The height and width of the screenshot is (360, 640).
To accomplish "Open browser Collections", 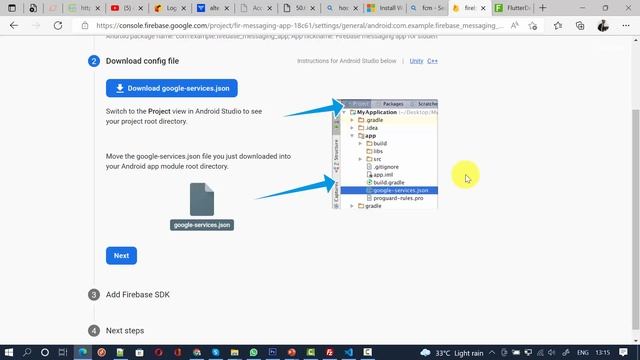I will (x=580, y=26).
